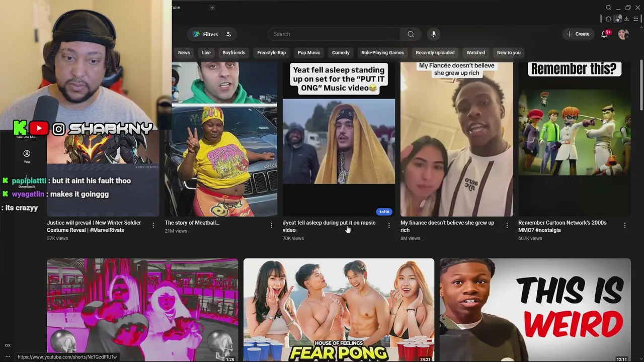Click the 70K views text under #yeat short
Viewport: 644px width, 362px height.
pyautogui.click(x=293, y=238)
